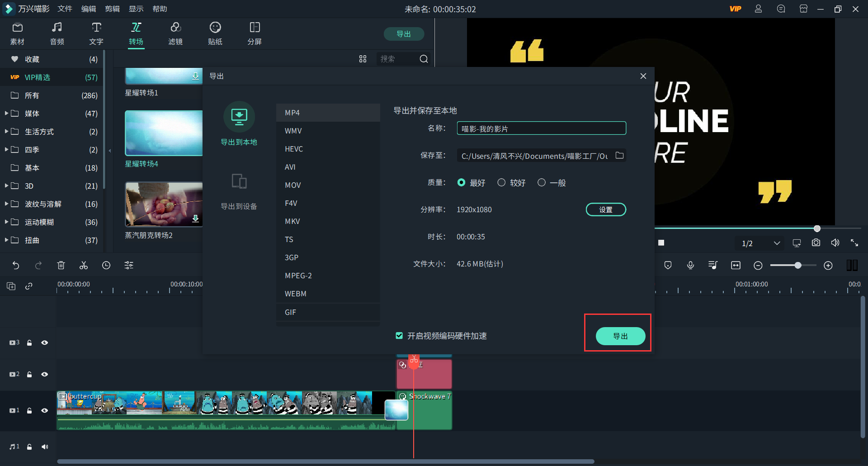Enable 开启视频编码硬件加速 hardware acceleration

click(399, 336)
